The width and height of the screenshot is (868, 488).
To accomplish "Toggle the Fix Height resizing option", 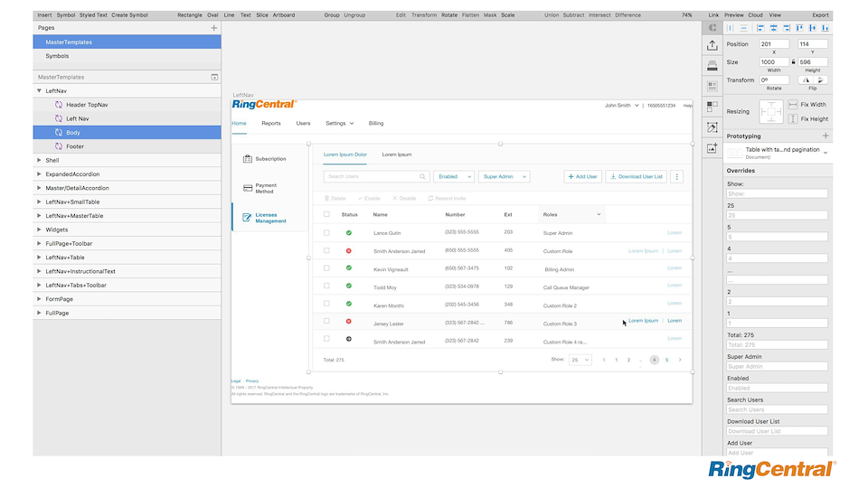I will pos(793,118).
